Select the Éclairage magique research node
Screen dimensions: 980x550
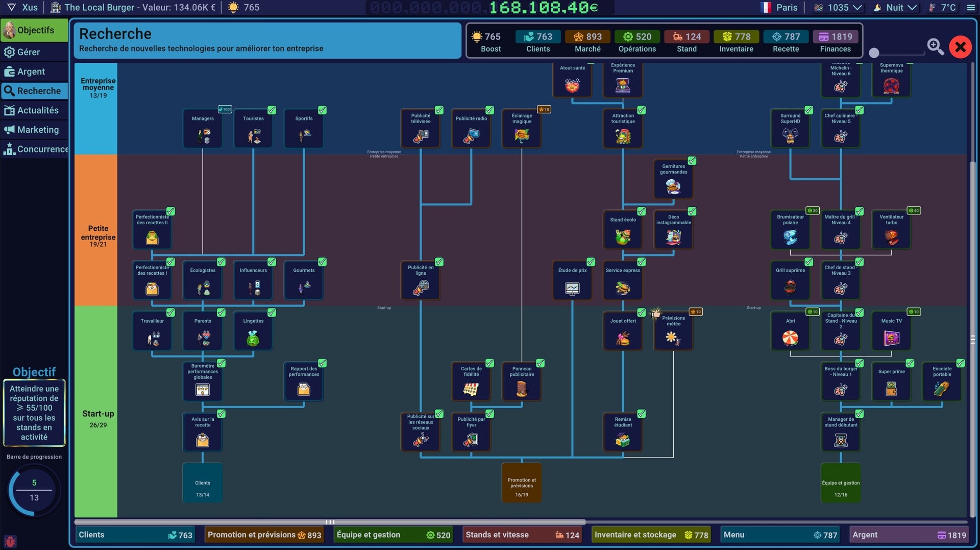click(522, 129)
